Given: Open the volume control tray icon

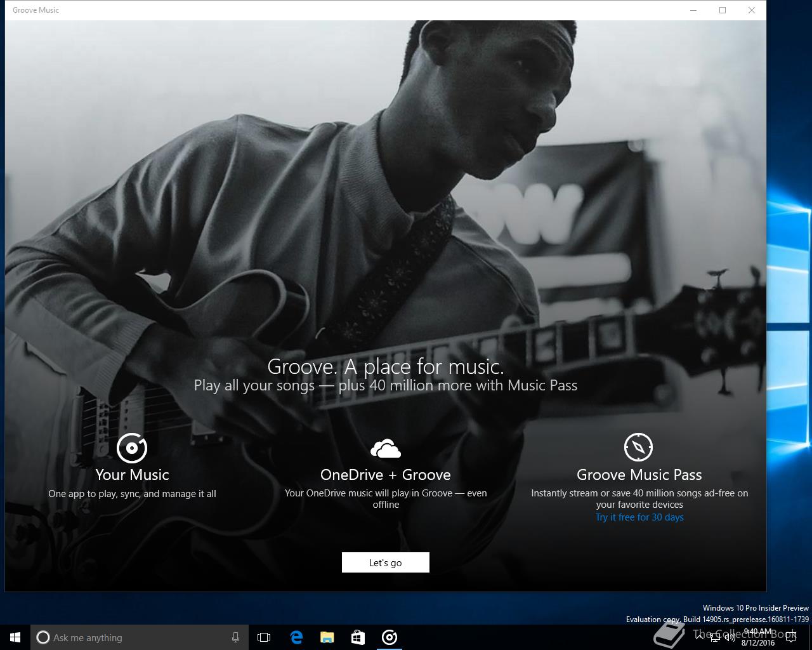Looking at the screenshot, I should (730, 639).
